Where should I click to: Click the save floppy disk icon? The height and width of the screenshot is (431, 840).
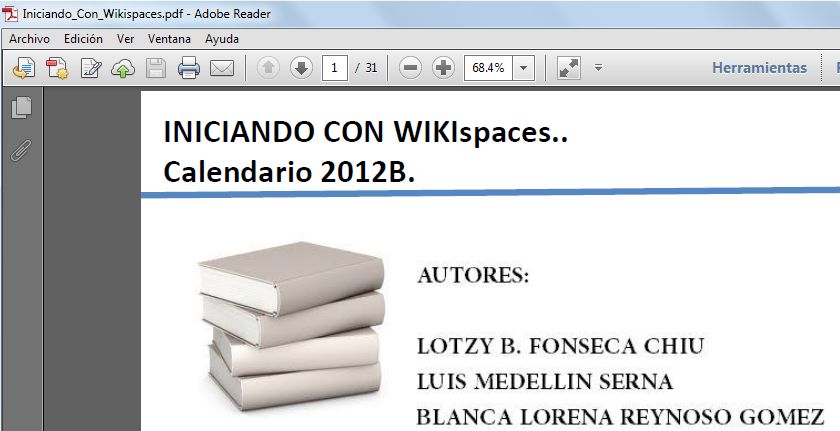[156, 68]
